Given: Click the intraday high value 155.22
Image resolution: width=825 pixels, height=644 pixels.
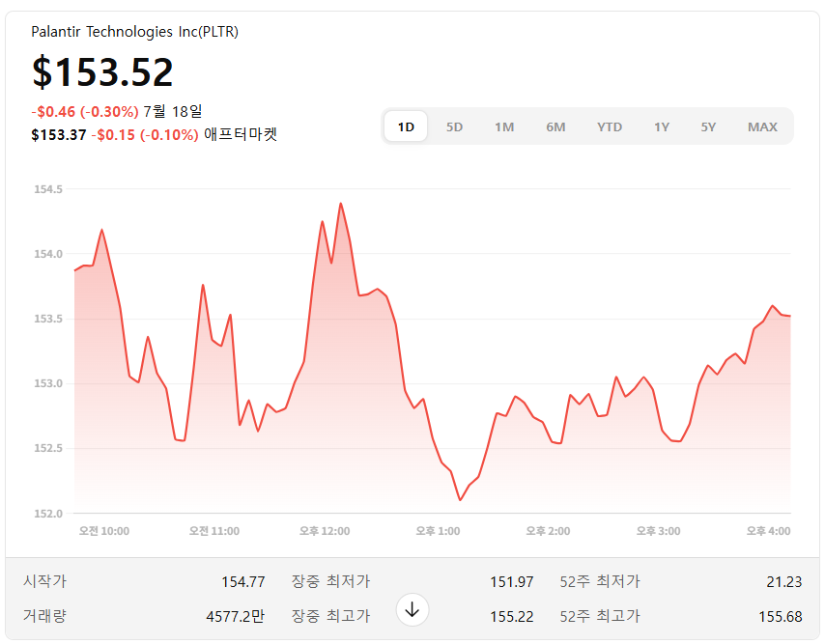Looking at the screenshot, I should [512, 616].
